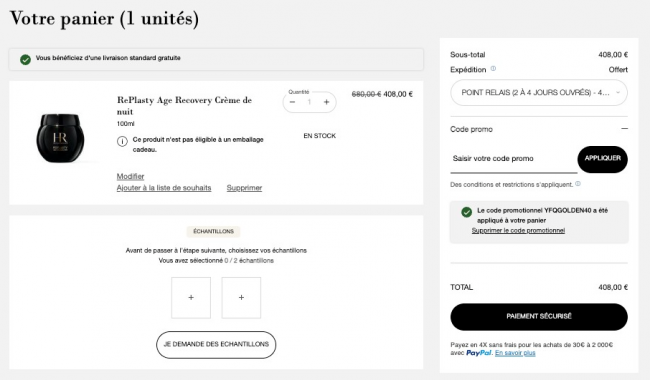
Task: Click the 'TOTAL' label
Action: [461, 287]
